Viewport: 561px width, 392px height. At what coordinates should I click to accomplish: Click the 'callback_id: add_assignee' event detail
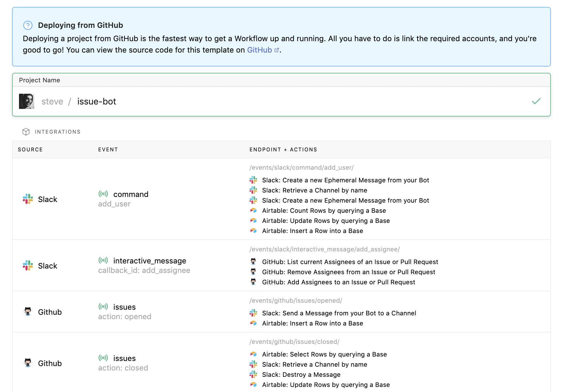tap(144, 270)
